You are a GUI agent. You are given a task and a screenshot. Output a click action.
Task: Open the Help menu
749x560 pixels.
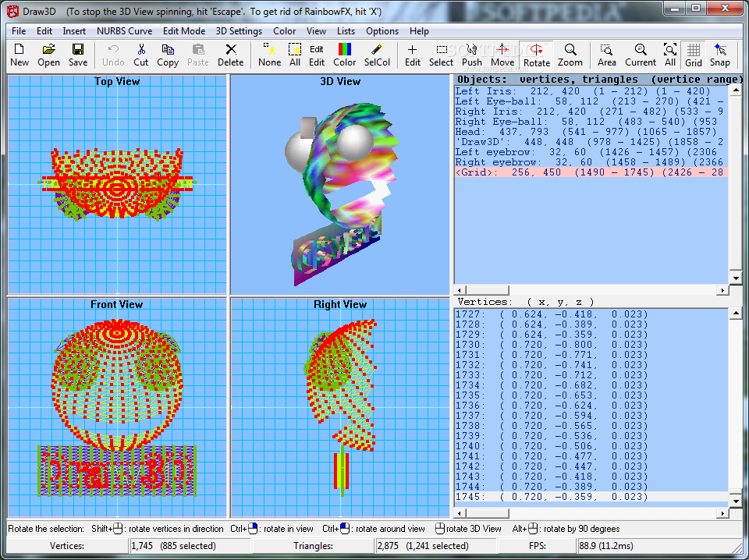coord(419,31)
